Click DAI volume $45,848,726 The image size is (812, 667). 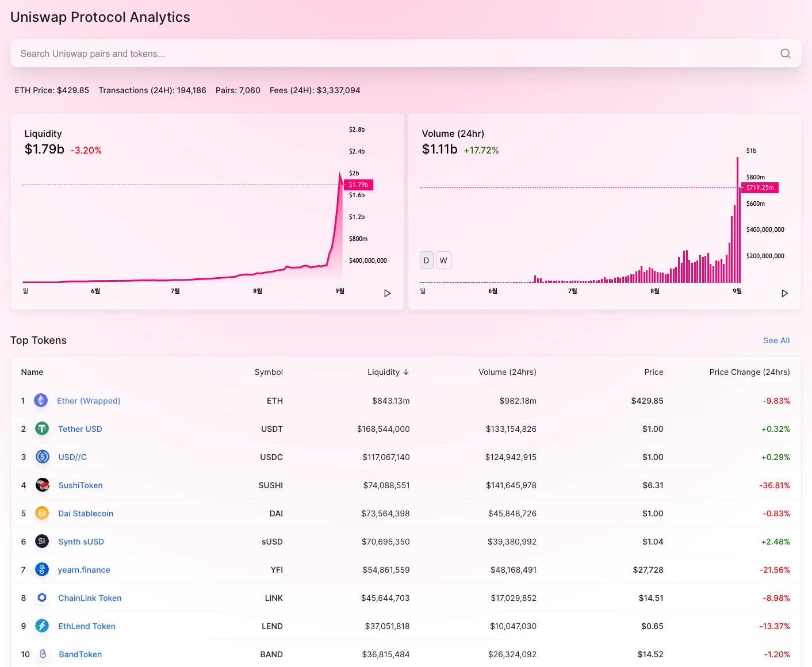[x=512, y=513]
